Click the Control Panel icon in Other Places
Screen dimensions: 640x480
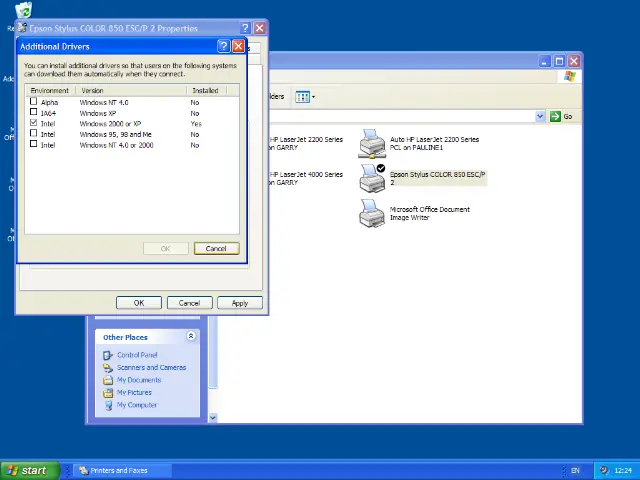tap(108, 356)
